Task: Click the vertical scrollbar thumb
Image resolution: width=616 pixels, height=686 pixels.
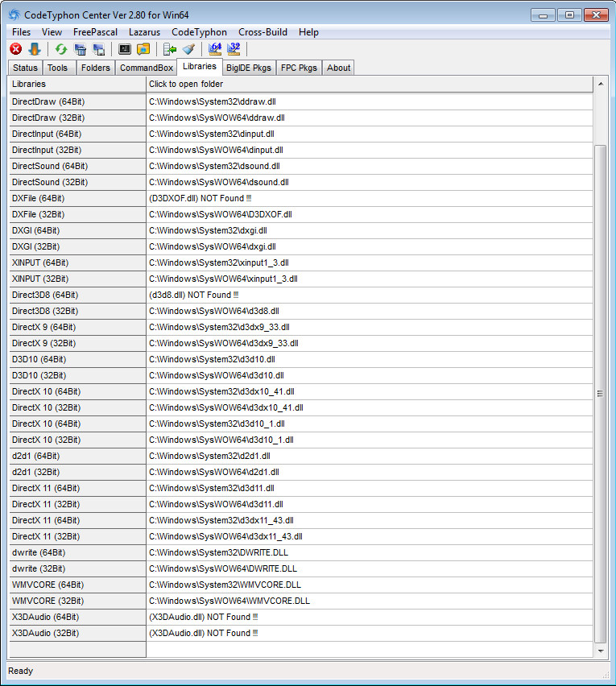Action: click(601, 394)
